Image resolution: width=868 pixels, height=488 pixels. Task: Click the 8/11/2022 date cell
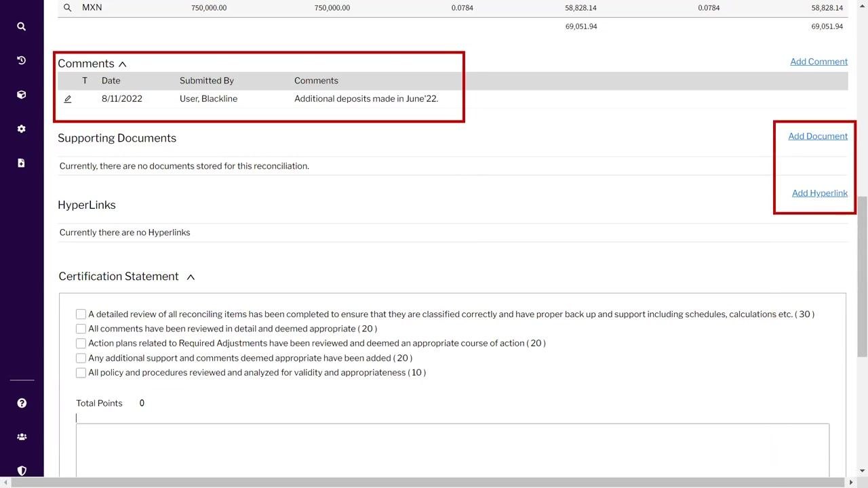point(122,99)
